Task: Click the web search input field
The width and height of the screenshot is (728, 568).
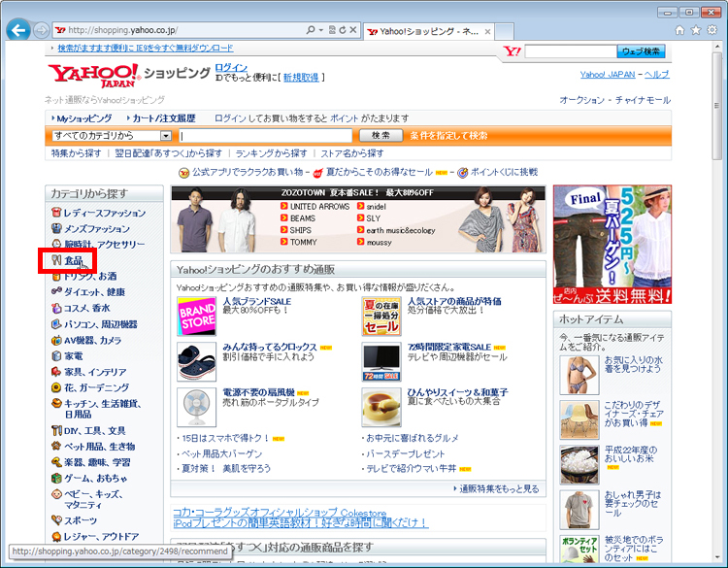Action: coord(571,51)
